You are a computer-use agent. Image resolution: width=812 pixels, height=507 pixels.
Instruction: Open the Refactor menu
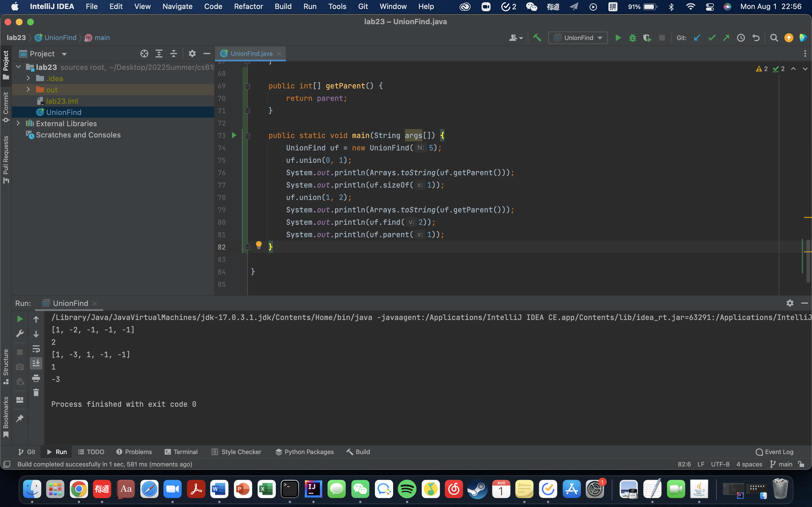click(x=248, y=6)
